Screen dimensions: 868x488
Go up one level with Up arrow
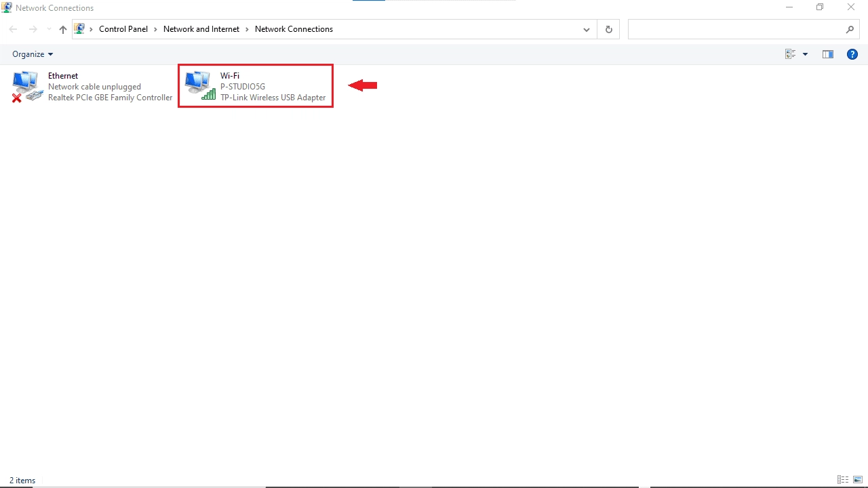point(63,29)
